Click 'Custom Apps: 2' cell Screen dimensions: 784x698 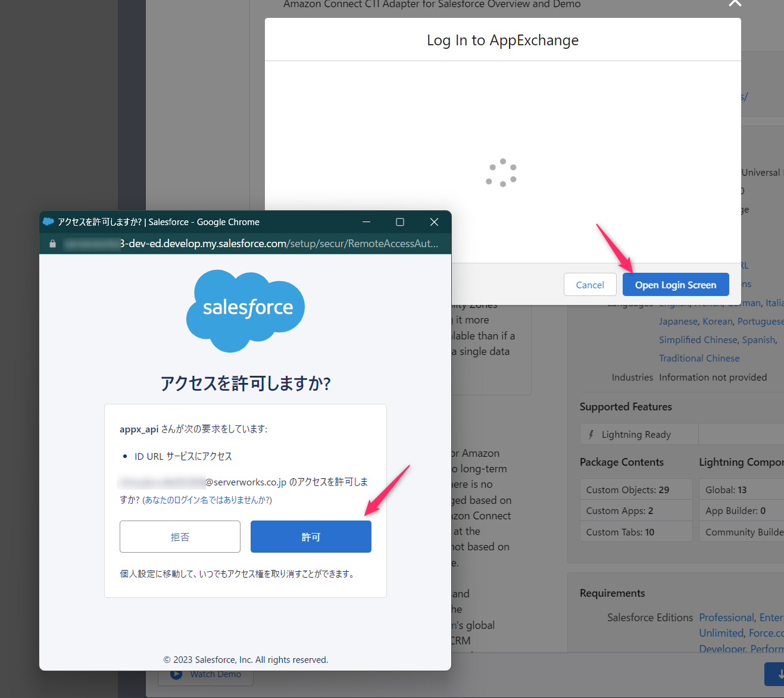[636, 510]
